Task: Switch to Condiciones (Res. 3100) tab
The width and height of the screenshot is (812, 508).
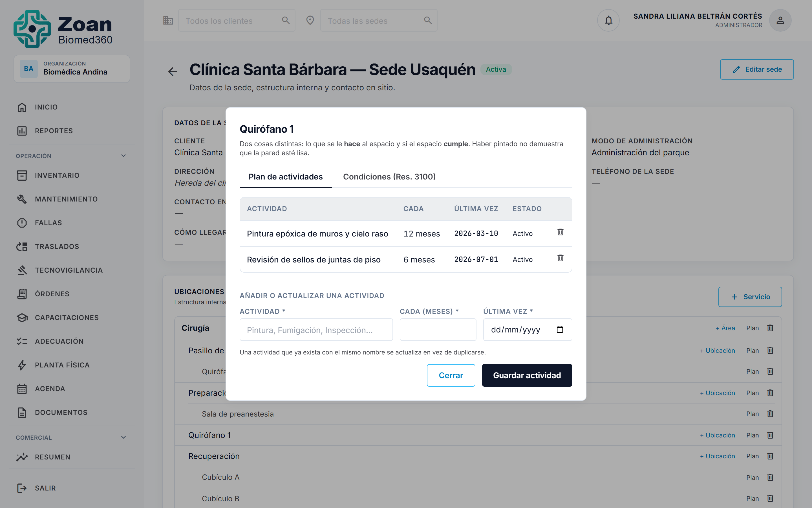Action: click(389, 177)
